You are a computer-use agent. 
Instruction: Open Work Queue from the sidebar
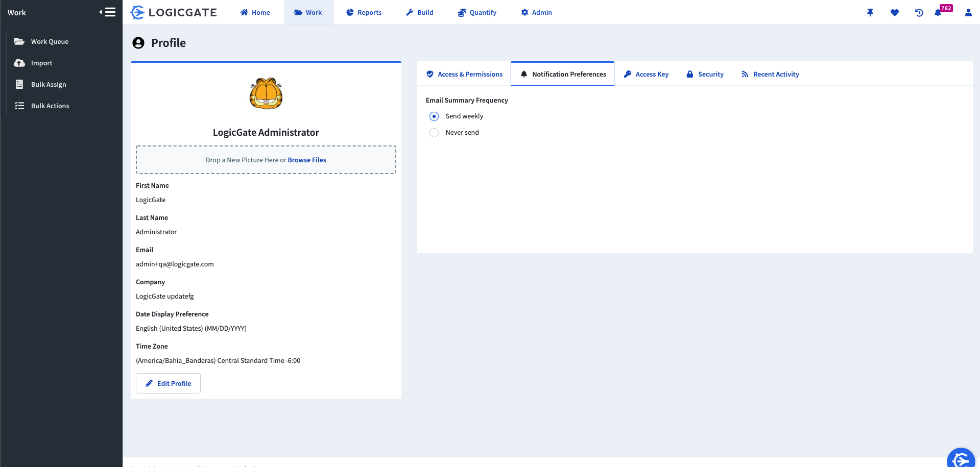click(50, 42)
